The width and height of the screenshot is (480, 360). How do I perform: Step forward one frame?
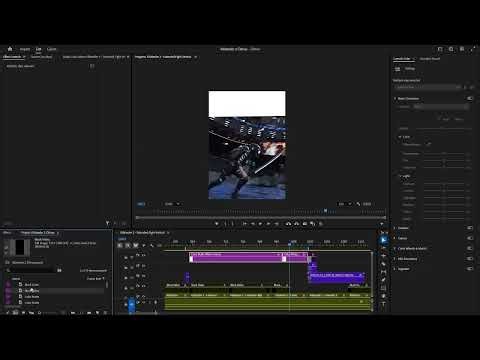[x=268, y=224]
